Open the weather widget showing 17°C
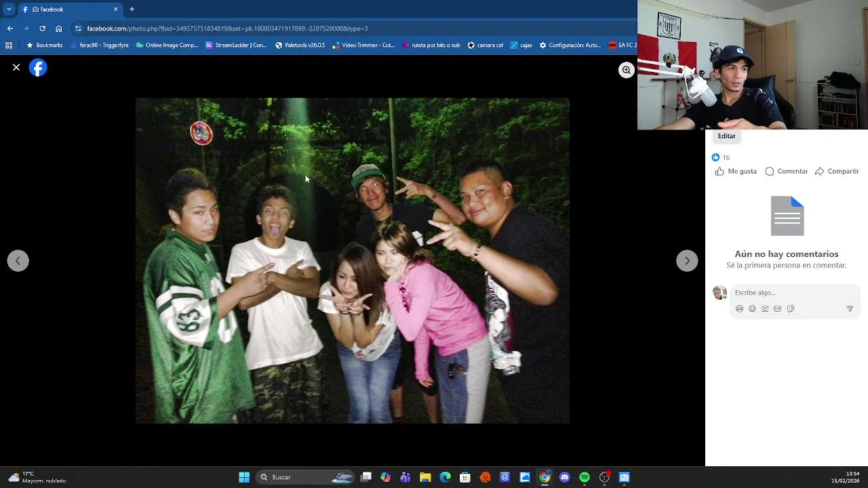This screenshot has height=488, width=868. click(x=37, y=477)
